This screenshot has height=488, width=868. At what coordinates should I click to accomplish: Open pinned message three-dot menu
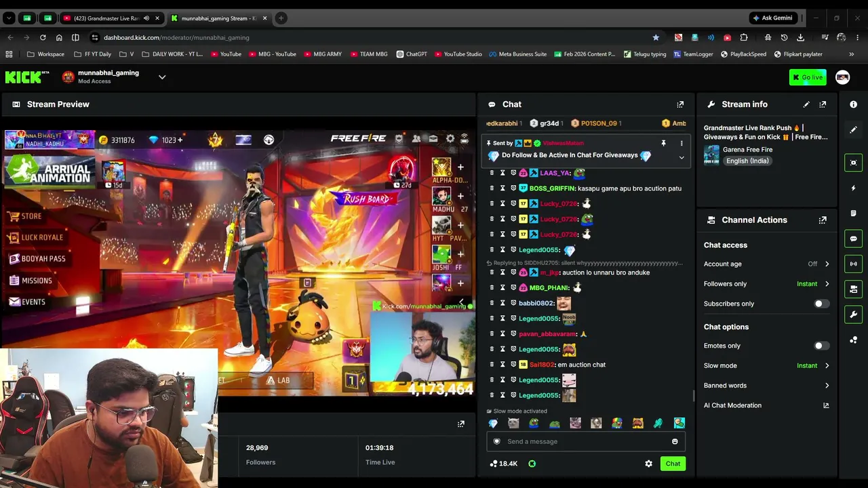coord(682,144)
